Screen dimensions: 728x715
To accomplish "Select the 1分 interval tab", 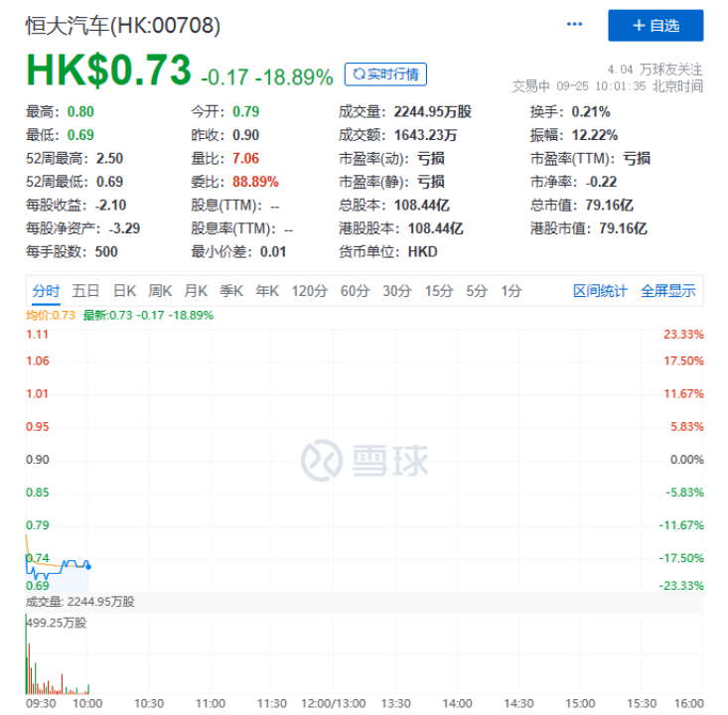I will coord(511,291).
